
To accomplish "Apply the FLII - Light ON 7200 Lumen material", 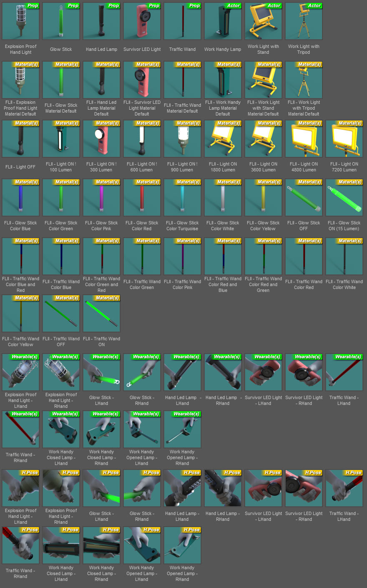I will (x=344, y=138).
